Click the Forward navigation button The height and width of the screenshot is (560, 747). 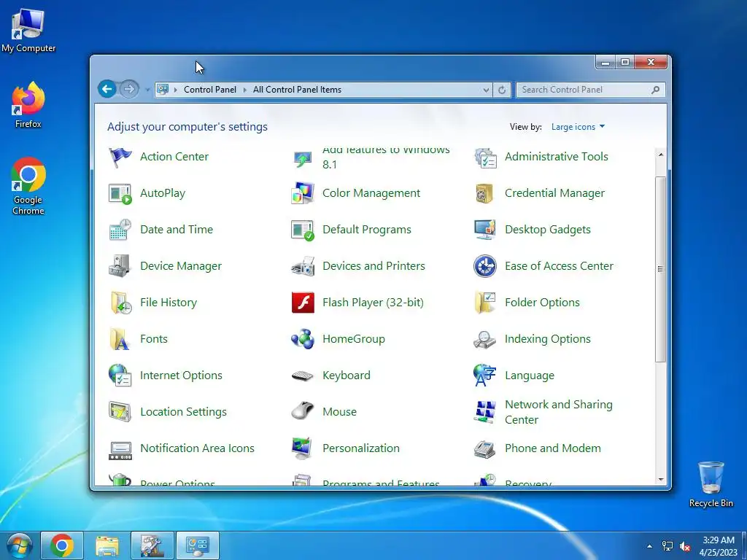click(x=128, y=89)
